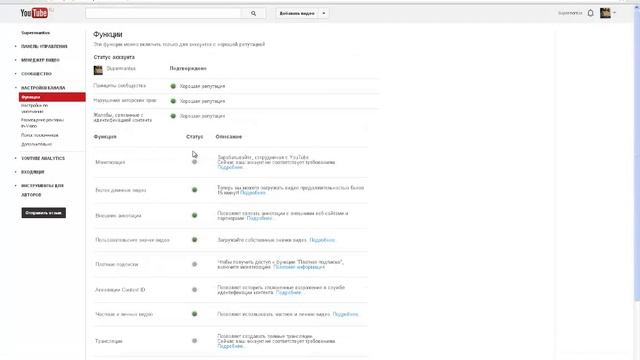Screen dimensions: 640x360
Task: Click the Статус column header
Action: click(x=195, y=137)
